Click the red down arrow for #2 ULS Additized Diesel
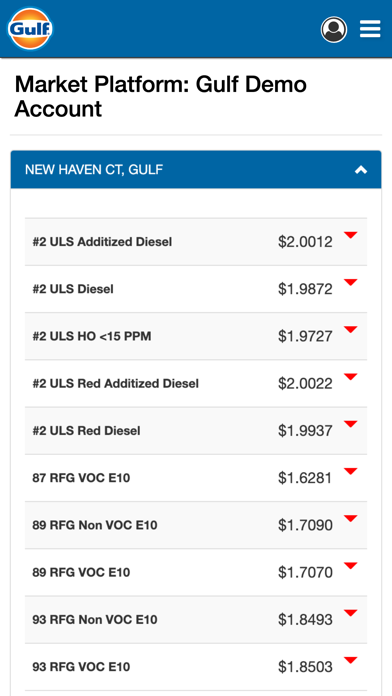Viewport: 392px width, 696px height. (x=351, y=235)
